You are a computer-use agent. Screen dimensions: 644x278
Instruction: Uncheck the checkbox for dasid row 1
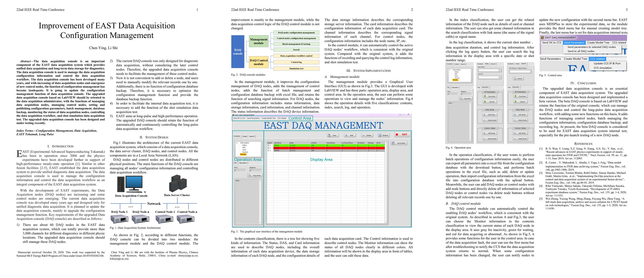(x=268, y=145)
